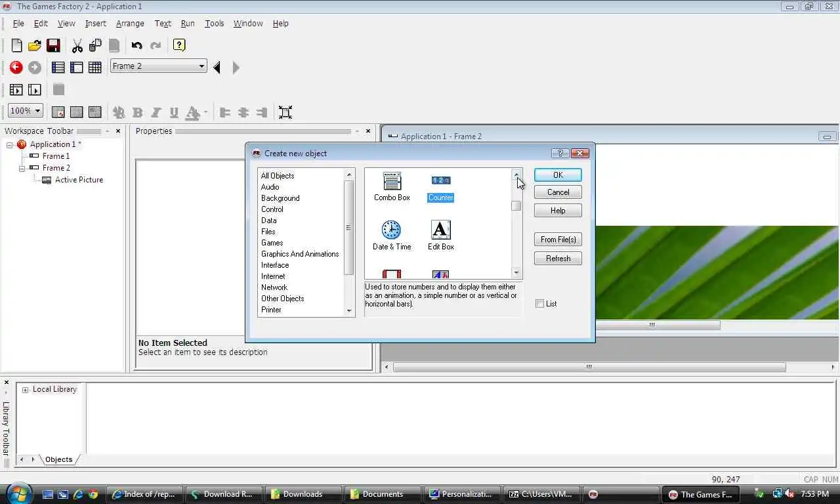This screenshot has height=504, width=840.
Task: Select Active Picture in workspace tree
Action: (79, 180)
